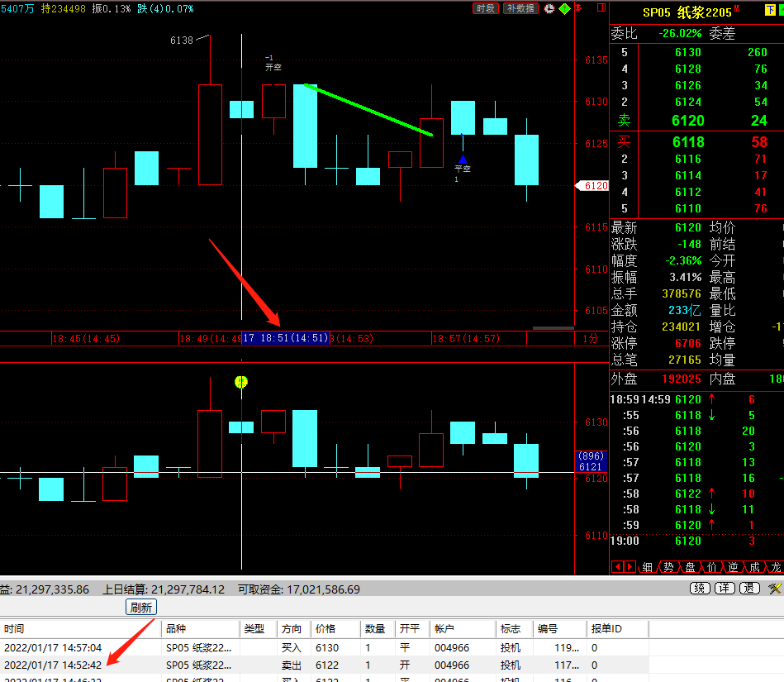
Task: Switch to the 势 trend tab
Action: click(x=668, y=567)
